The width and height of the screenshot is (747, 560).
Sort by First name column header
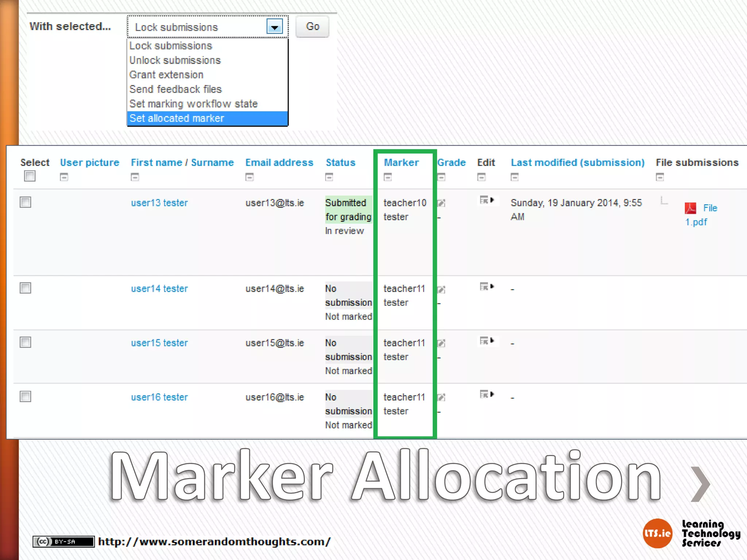point(156,163)
